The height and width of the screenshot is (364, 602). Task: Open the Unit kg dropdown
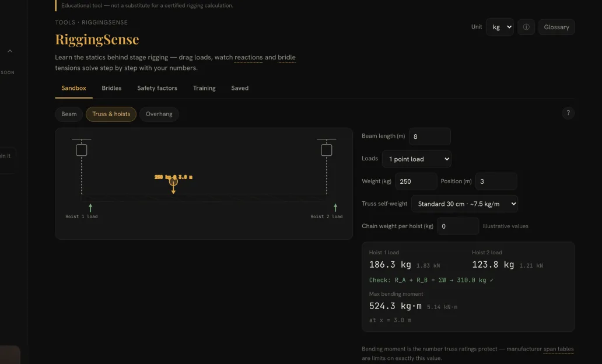pos(499,27)
